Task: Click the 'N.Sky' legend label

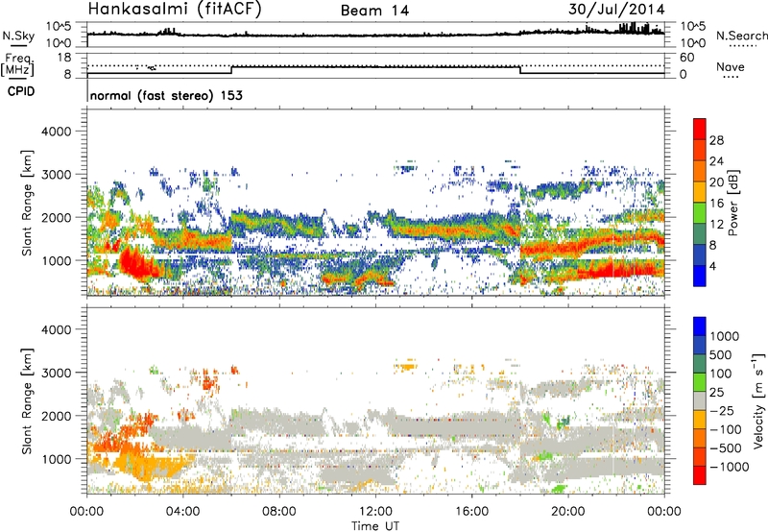Action: (18, 36)
